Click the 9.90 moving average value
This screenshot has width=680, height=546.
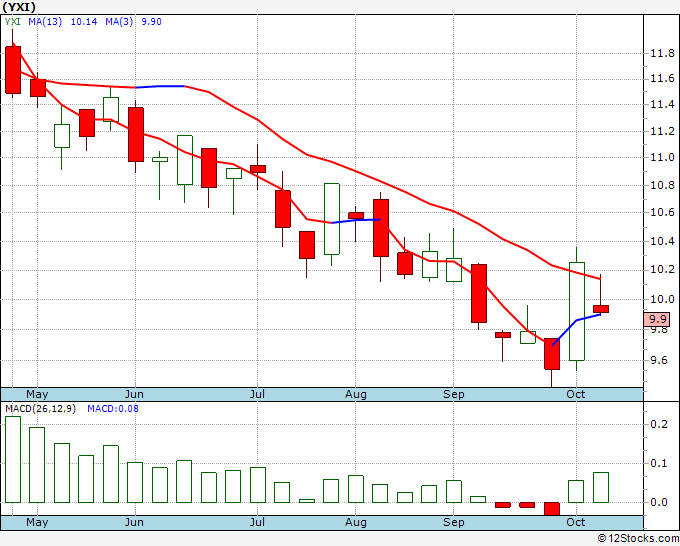click(x=151, y=22)
